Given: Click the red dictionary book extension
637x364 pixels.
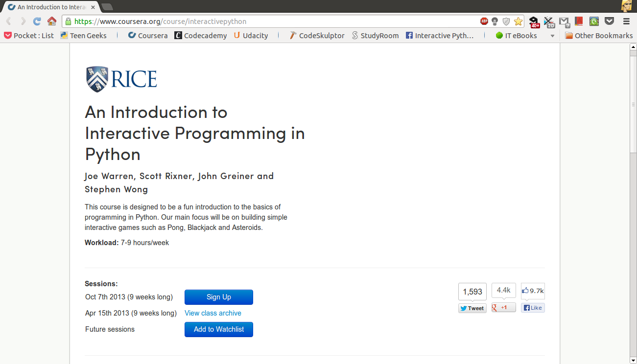Looking at the screenshot, I should [x=579, y=22].
